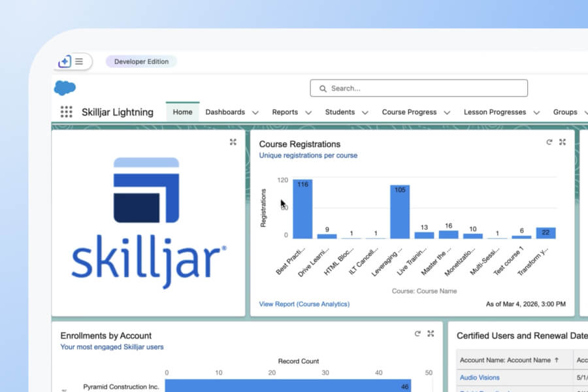Refresh the Course Registrations chart

(549, 142)
